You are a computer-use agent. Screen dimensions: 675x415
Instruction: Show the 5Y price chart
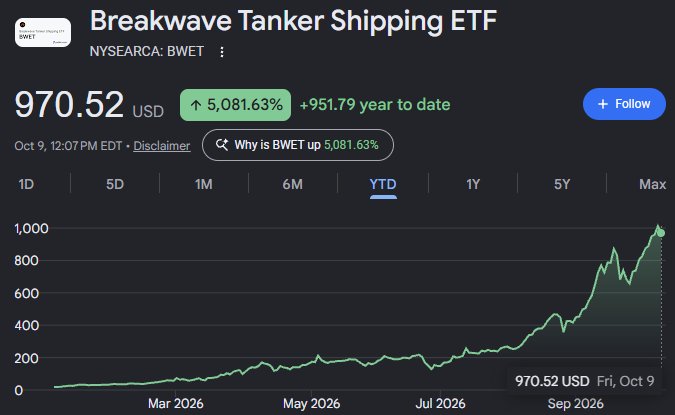(562, 184)
